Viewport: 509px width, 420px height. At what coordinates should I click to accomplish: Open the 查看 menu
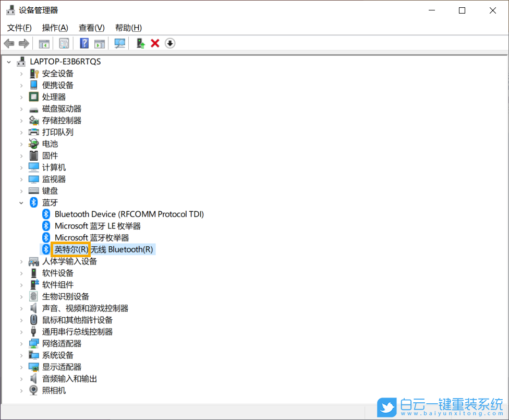pos(91,28)
